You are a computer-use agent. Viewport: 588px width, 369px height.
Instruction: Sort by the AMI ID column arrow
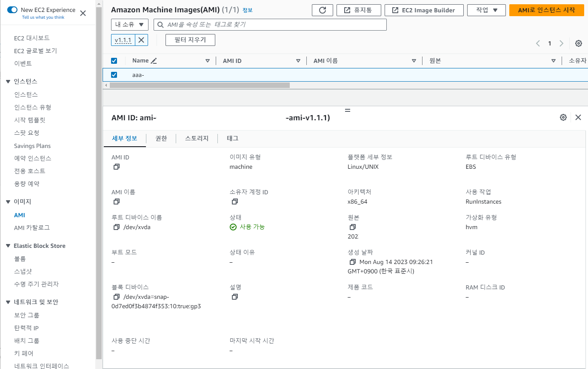(298, 61)
